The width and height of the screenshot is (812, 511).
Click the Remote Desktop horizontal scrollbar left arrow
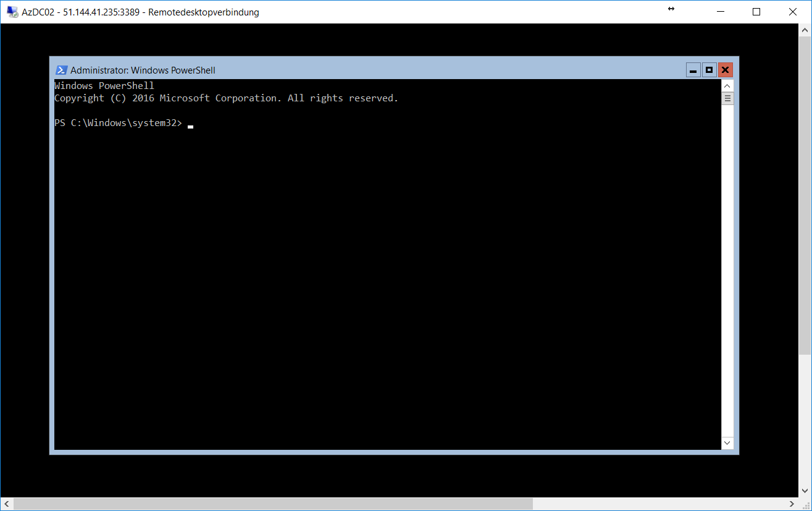[x=6, y=504]
